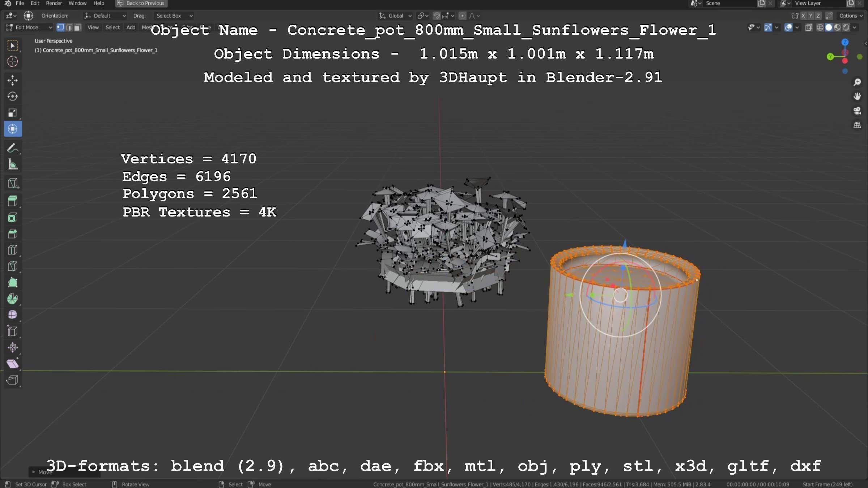Enable face select mode
Screen dimensions: 868x488
(77, 27)
